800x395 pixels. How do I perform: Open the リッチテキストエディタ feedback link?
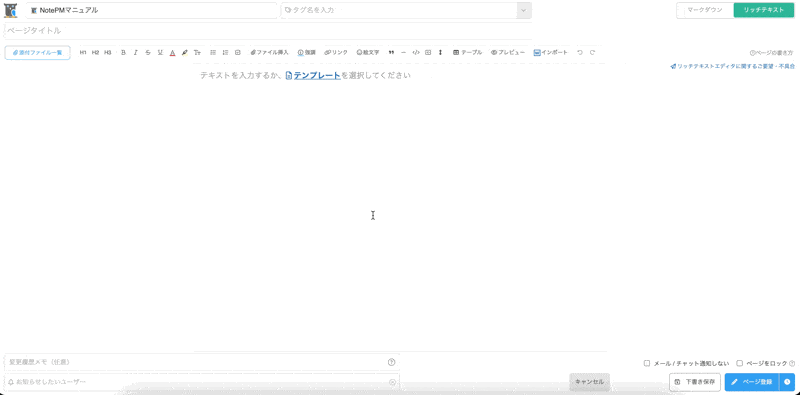[x=733, y=66]
